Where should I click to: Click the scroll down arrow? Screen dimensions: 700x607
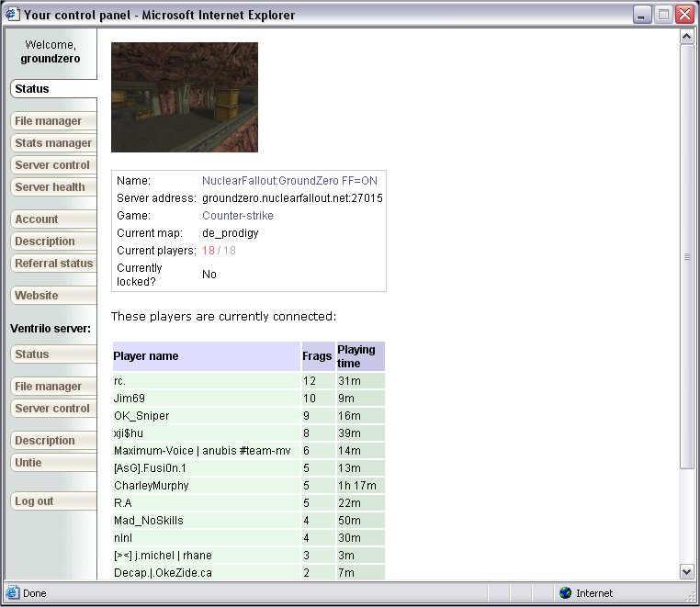pyautogui.click(x=686, y=571)
